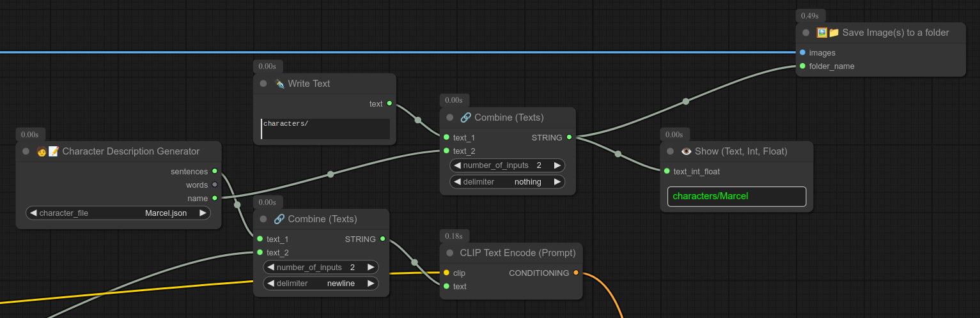Select next character_file with right arrow
Image resolution: width=980 pixels, height=318 pixels.
[x=203, y=213]
